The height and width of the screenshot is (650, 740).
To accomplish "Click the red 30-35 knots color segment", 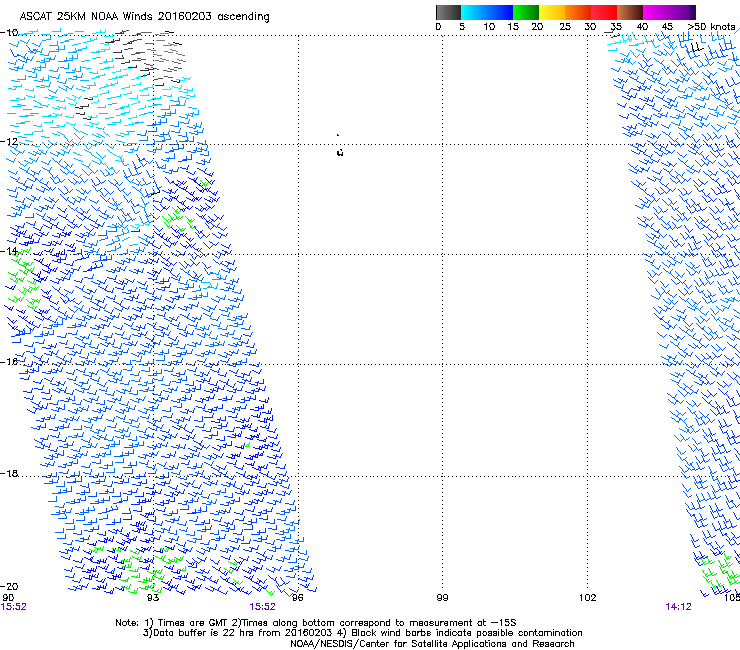I will (x=604, y=12).
